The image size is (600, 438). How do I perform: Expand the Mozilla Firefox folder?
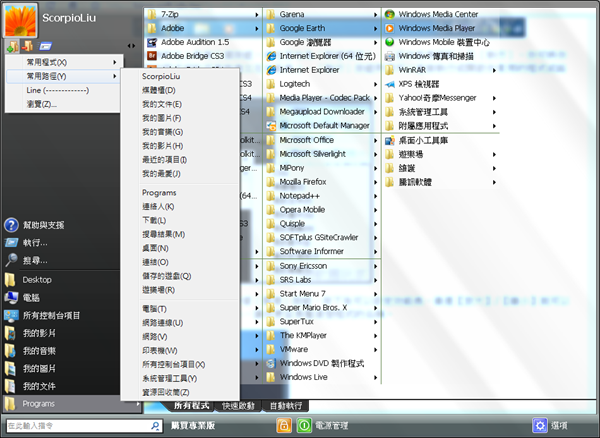tap(322, 182)
